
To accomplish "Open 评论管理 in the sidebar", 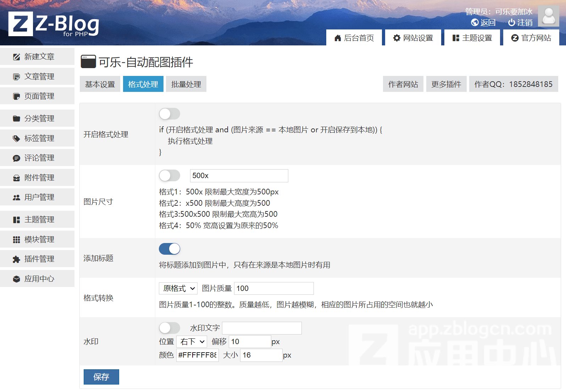I will click(x=37, y=158).
